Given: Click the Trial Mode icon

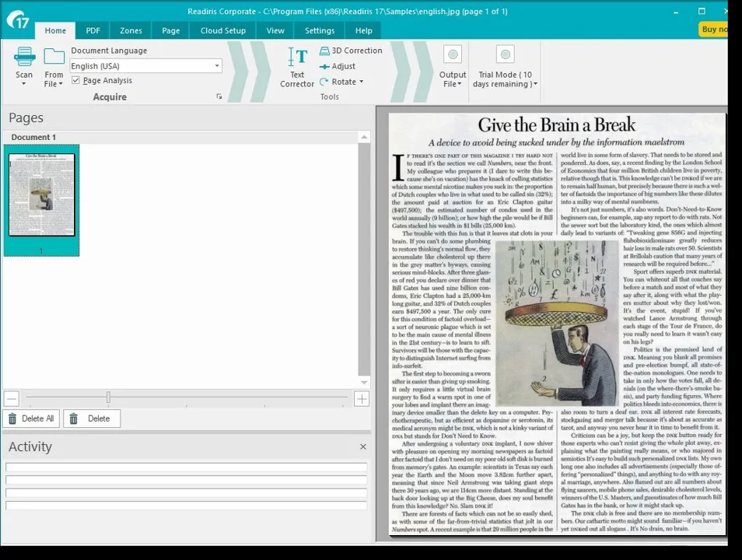Looking at the screenshot, I should pyautogui.click(x=506, y=54).
